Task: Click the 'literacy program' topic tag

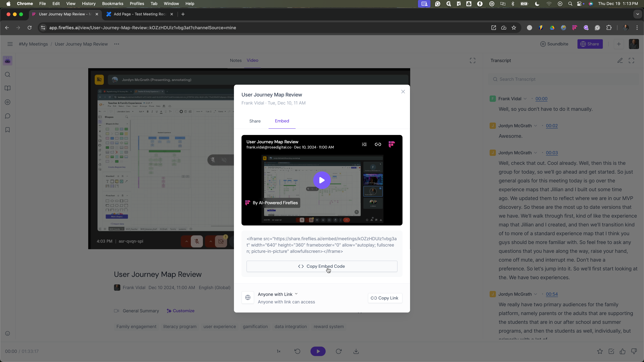Action: click(x=180, y=326)
